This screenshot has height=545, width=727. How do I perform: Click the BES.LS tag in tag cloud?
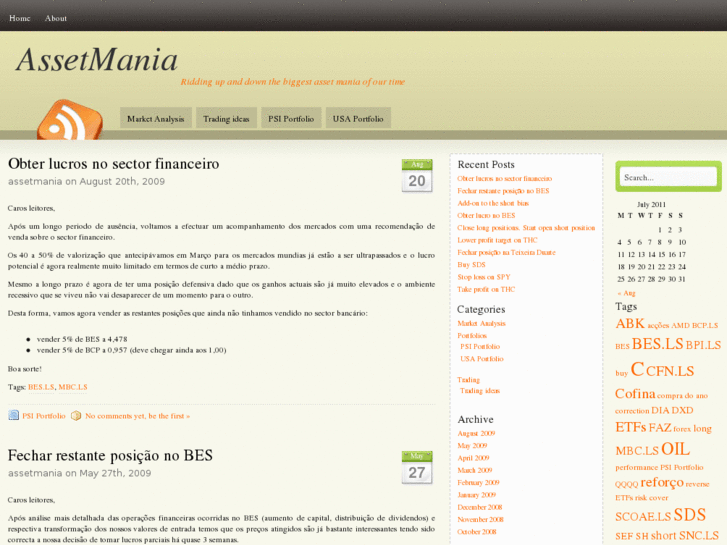click(657, 344)
